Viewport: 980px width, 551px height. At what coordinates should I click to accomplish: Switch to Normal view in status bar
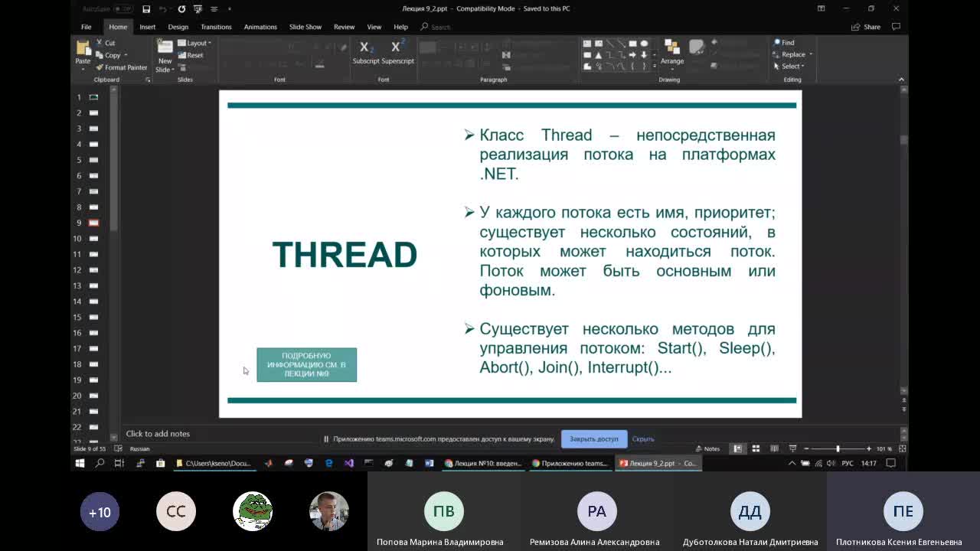pyautogui.click(x=738, y=448)
